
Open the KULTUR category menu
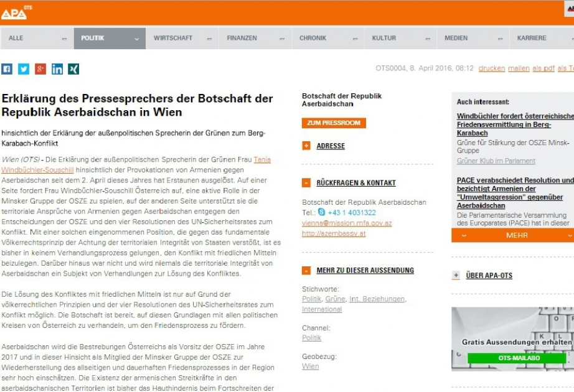click(x=400, y=38)
